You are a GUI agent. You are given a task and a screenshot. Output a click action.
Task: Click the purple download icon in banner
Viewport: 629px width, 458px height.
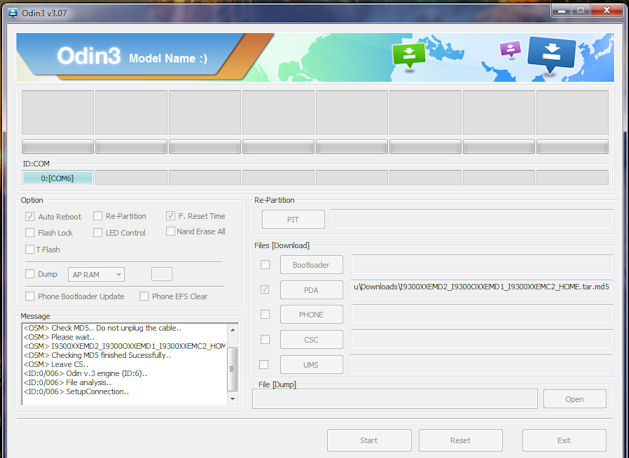pos(510,49)
